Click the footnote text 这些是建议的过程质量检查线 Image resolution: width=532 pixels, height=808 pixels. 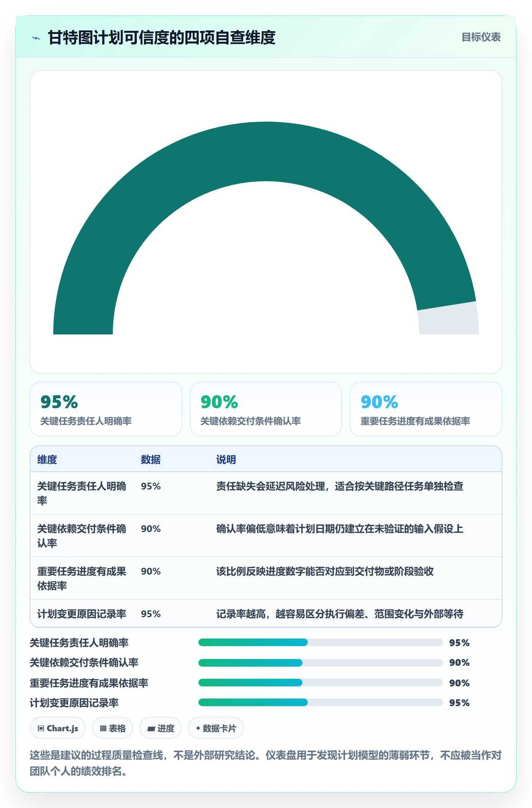266,763
